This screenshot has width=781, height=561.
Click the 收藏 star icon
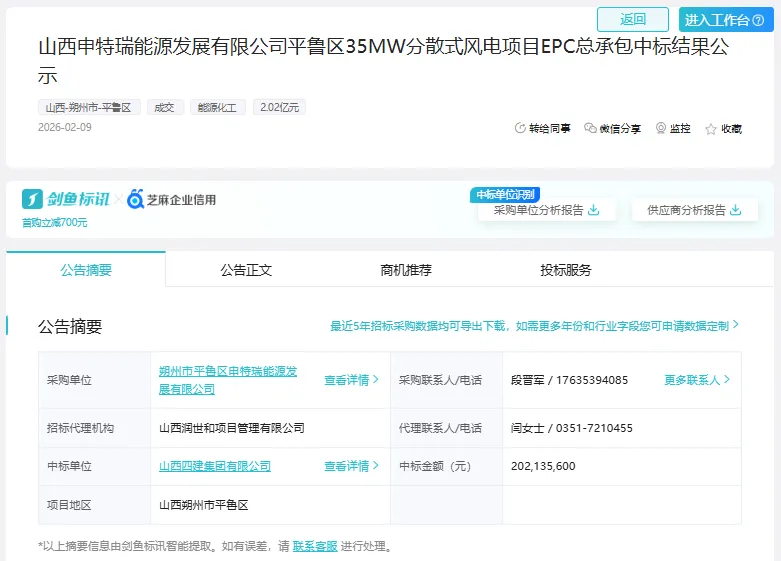pyautogui.click(x=711, y=129)
